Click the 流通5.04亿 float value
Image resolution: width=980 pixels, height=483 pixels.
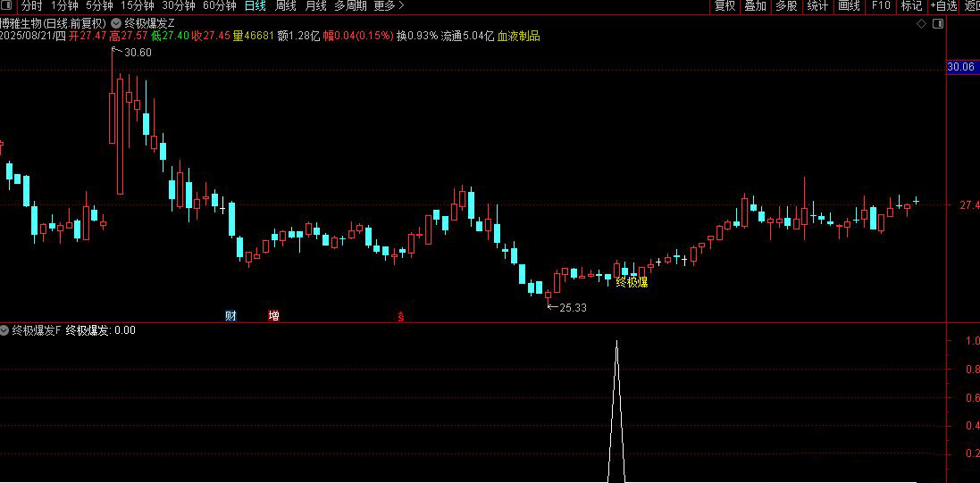click(x=467, y=37)
